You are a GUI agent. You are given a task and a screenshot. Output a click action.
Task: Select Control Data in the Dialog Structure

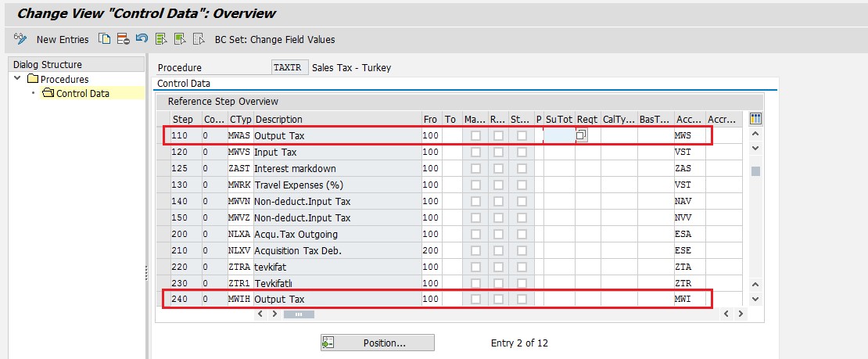[82, 93]
